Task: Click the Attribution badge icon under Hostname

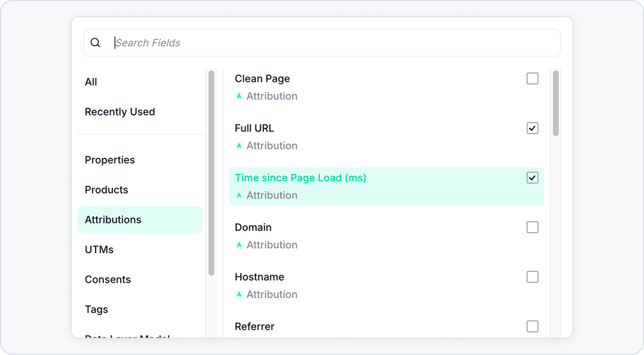Action: [x=239, y=294]
